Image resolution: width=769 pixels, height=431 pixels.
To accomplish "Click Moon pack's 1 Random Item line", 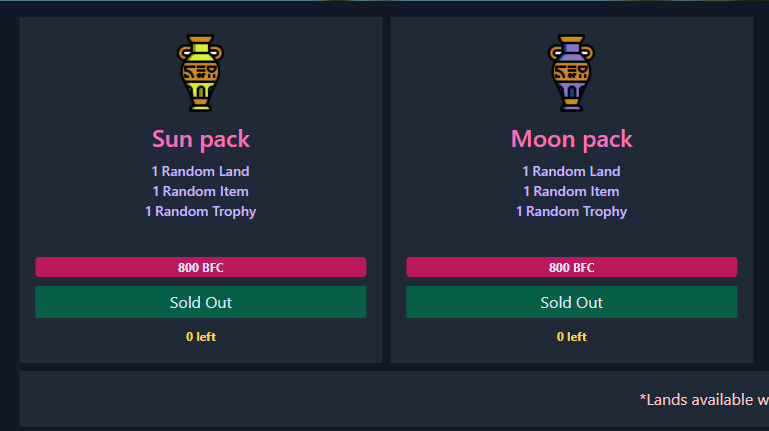I will point(571,191).
